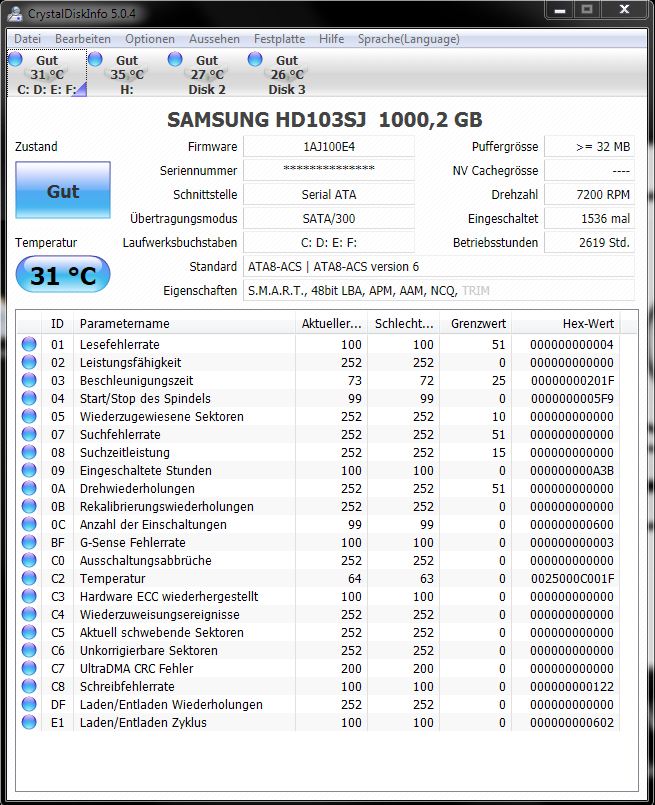Click the ID column header
655x805 pixels.
coord(57,323)
